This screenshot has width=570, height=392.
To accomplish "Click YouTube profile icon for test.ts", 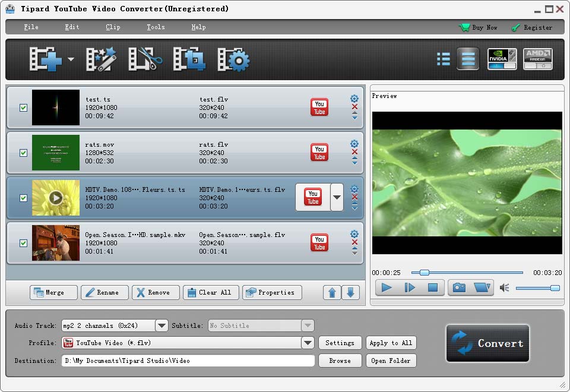I will point(319,108).
